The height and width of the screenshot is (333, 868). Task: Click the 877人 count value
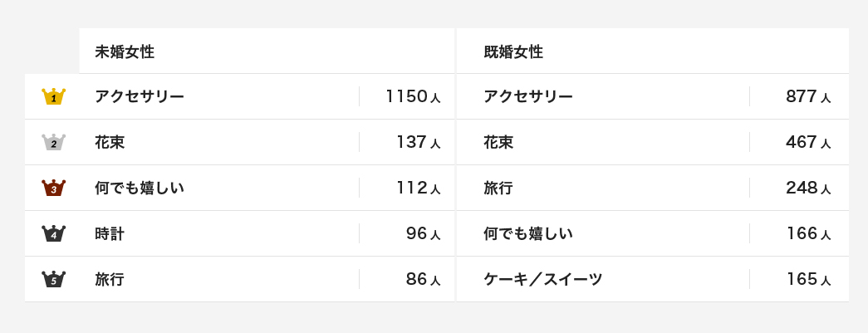(808, 97)
